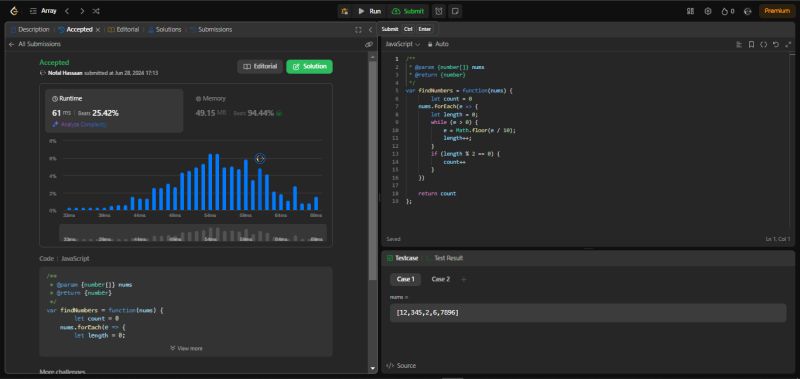800x379 pixels.
Task: Click the 49.15 MB memory value
Action: coord(211,113)
